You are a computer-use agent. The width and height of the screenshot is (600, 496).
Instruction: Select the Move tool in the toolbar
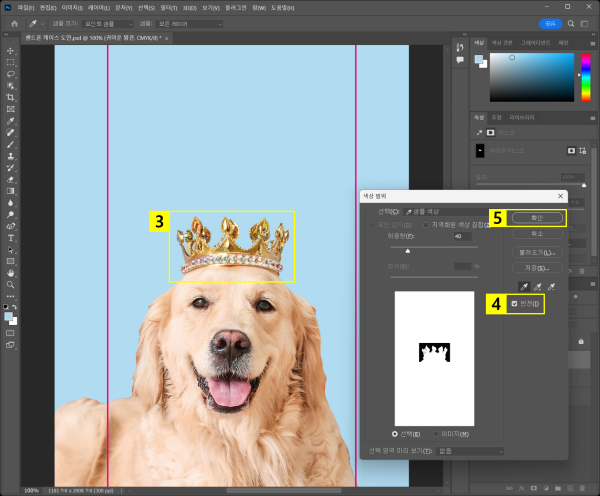(x=11, y=50)
